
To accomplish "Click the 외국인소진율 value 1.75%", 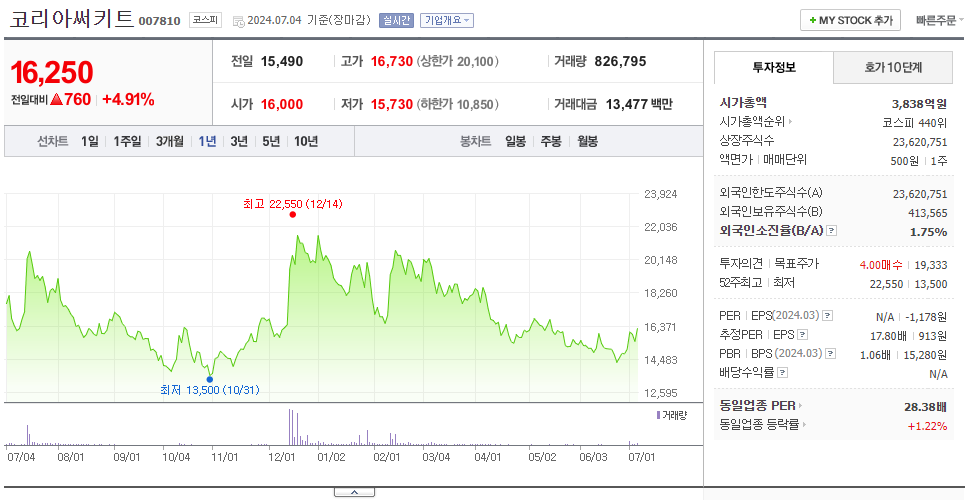I will (x=928, y=232).
